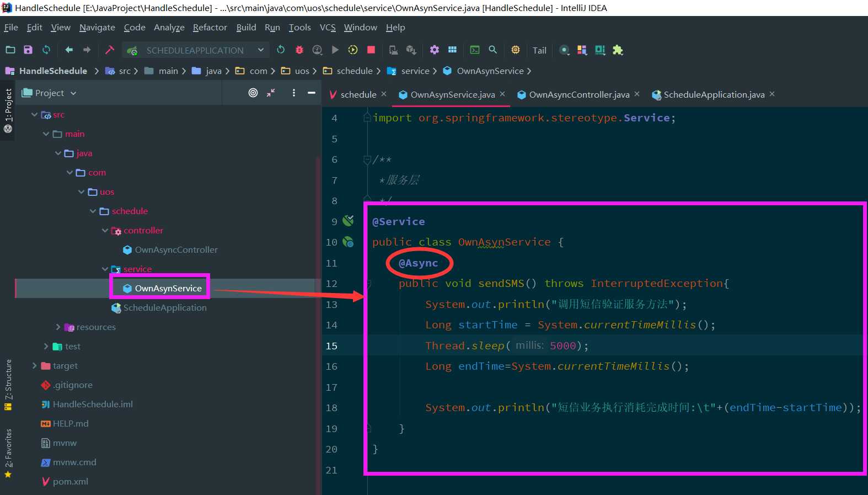
Task: Select HELP.md in project tree
Action: [x=65, y=424]
